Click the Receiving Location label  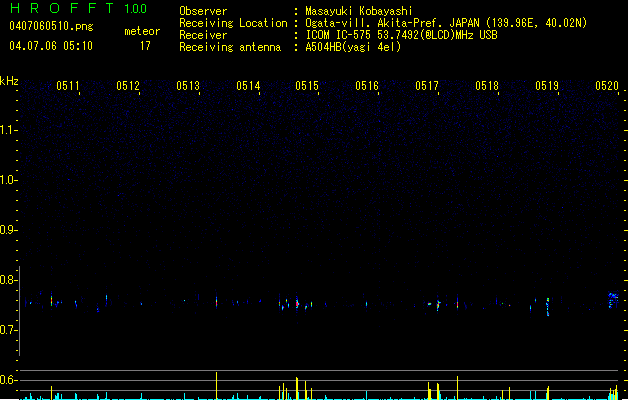click(233, 23)
